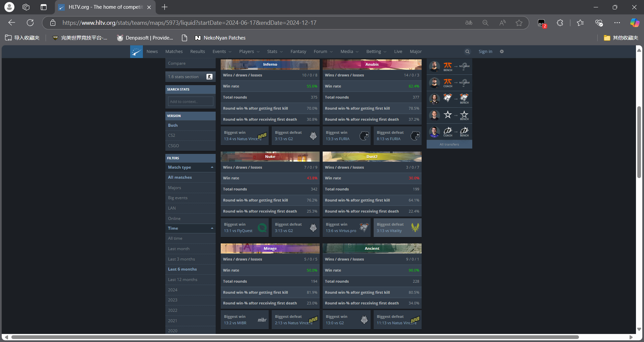Open the Matches menu item
This screenshot has height=342, width=644.
click(x=174, y=52)
